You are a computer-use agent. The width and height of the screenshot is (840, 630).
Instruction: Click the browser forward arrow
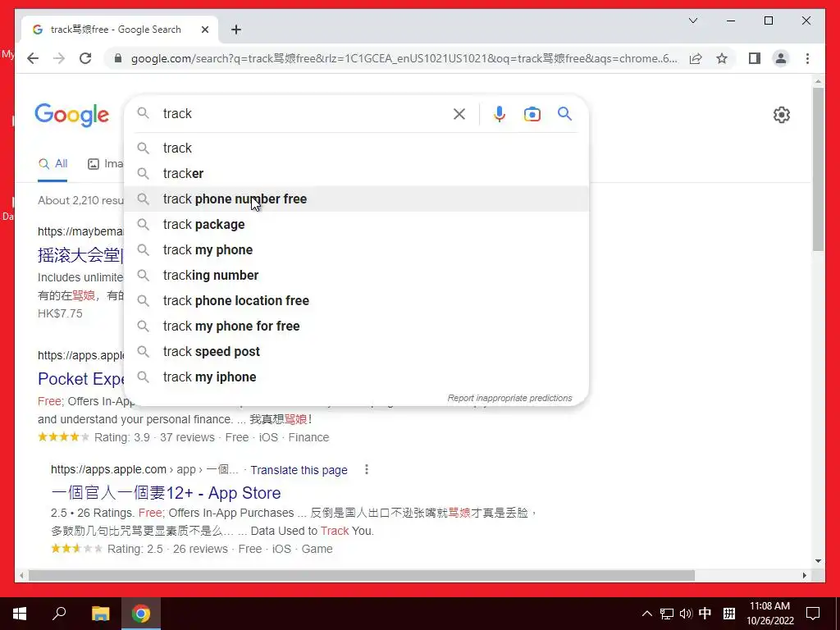(59, 58)
